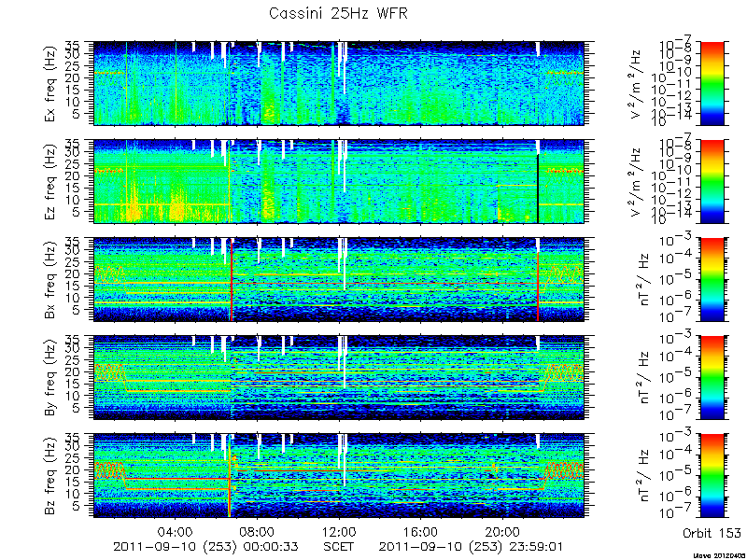Click the 20:00 time axis tick label
Screen dimensions: 747x560
coord(502,531)
